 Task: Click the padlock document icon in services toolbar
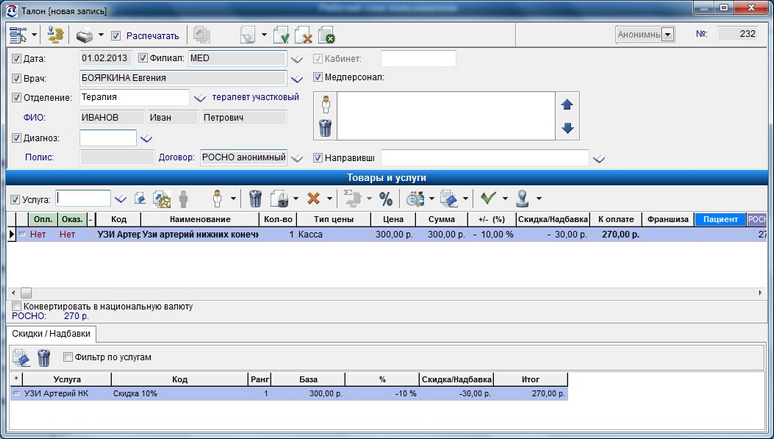coord(279,199)
